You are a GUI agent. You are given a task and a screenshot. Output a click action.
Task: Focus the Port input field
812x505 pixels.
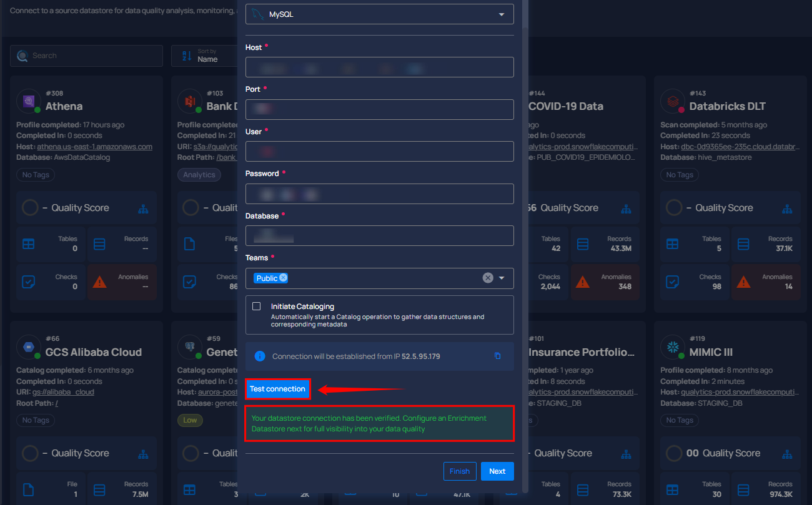point(380,109)
